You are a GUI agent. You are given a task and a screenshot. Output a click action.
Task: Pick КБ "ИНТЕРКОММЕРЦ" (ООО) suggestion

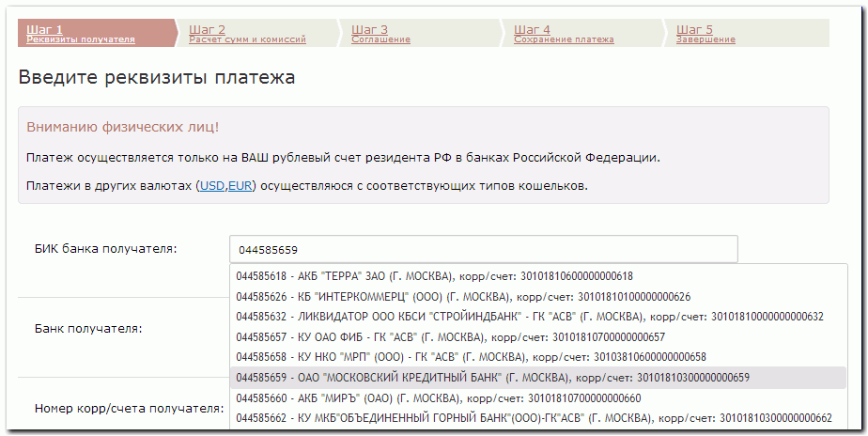463,296
